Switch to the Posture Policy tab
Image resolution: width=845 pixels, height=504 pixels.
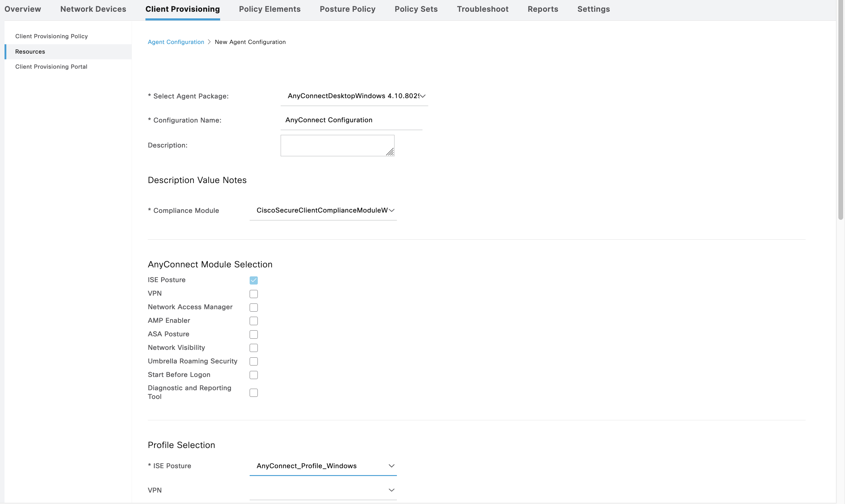coord(347,9)
